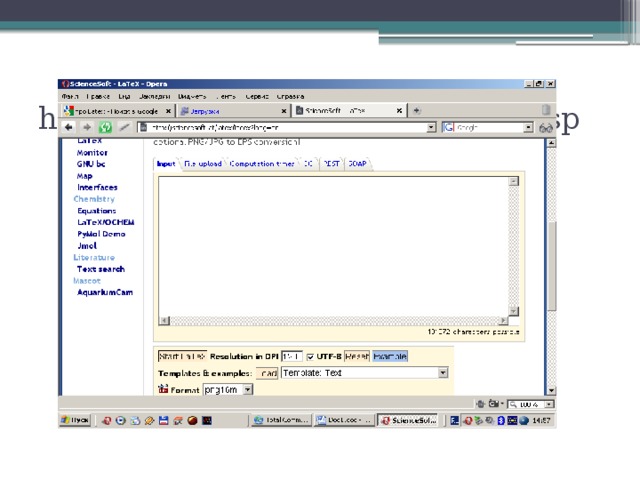Open the Файл menu
Image resolution: width=640 pixels, height=480 pixels.
pos(70,97)
